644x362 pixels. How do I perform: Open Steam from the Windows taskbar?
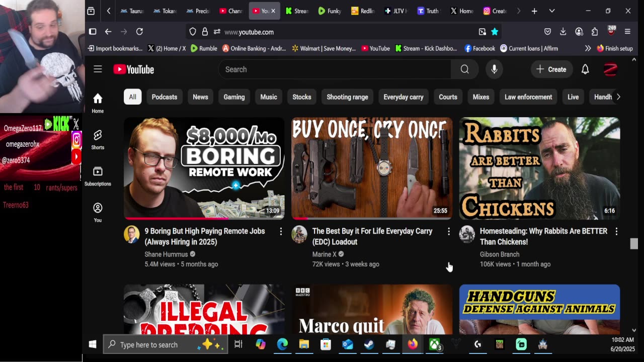[x=369, y=344]
